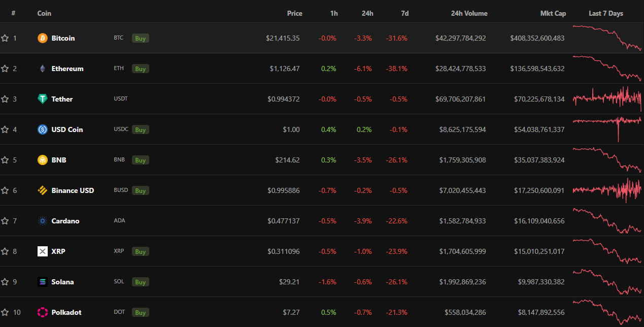Click Solana's -1.6% 1h change
Screen dimensions: 644x327
click(x=327, y=282)
